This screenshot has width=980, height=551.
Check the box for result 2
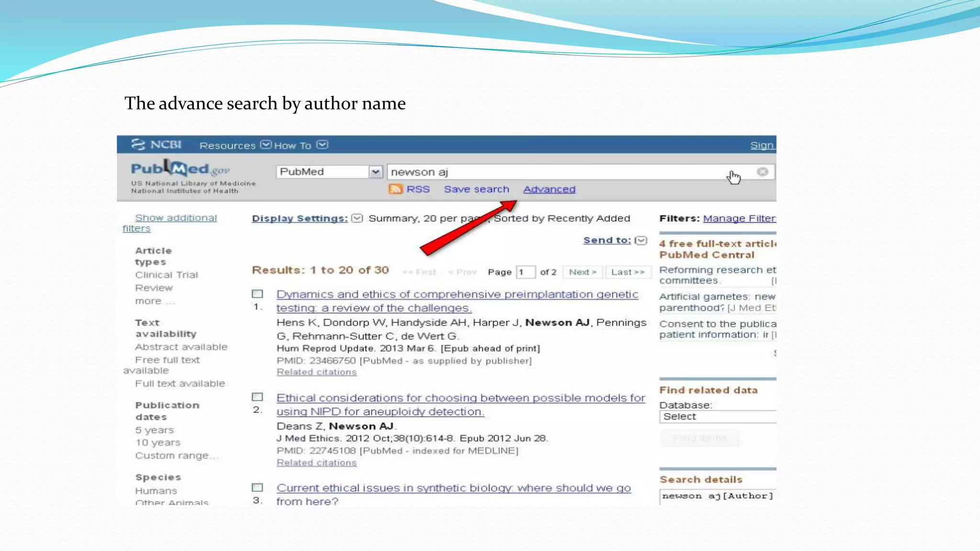click(x=257, y=397)
